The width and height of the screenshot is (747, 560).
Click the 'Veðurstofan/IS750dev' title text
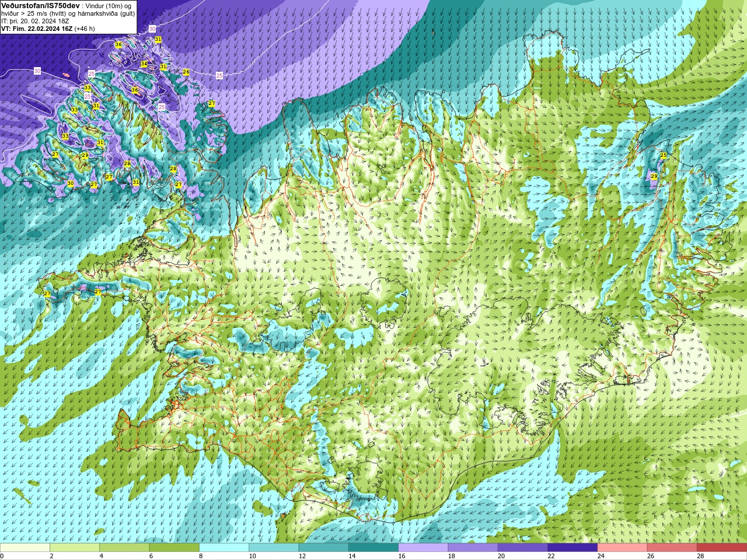tap(40, 5)
